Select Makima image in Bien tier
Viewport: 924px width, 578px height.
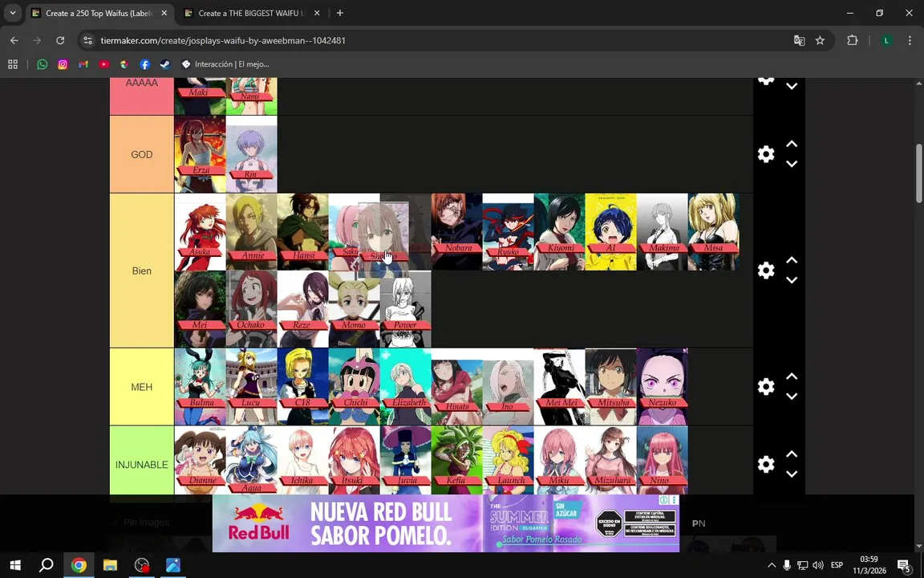point(662,232)
